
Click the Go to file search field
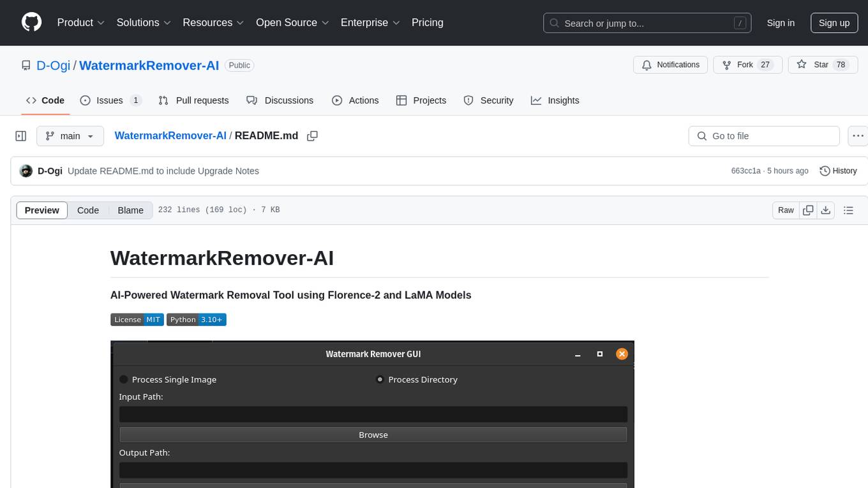[764, 136]
